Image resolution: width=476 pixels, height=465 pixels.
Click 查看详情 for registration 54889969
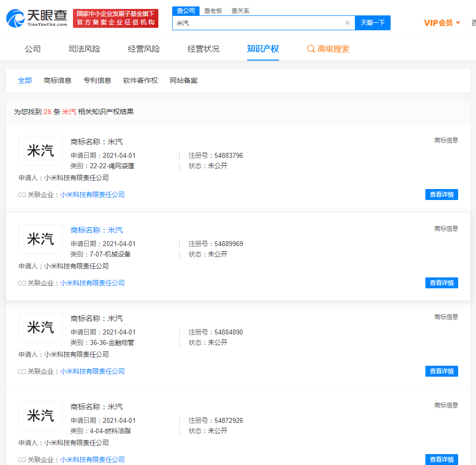[441, 283]
